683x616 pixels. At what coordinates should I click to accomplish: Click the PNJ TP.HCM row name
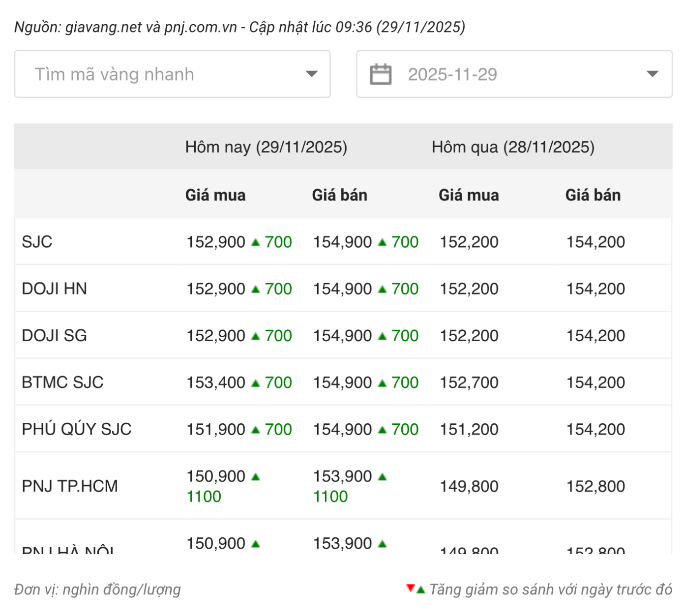click(x=70, y=486)
